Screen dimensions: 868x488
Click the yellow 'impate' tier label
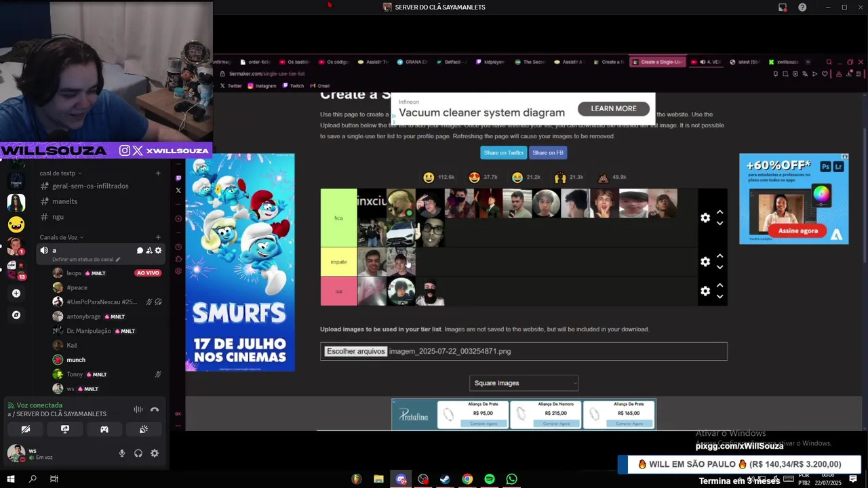338,262
